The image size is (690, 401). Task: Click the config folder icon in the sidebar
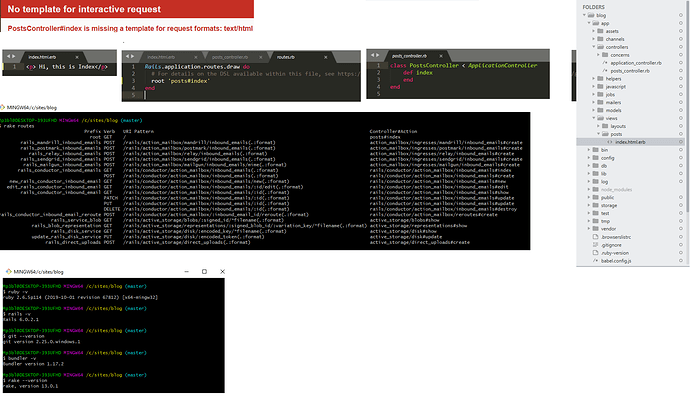click(595, 158)
